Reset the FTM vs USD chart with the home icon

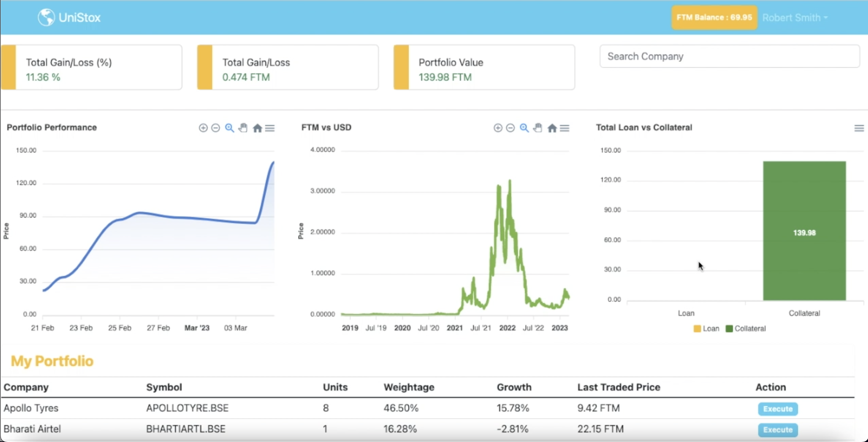click(552, 128)
